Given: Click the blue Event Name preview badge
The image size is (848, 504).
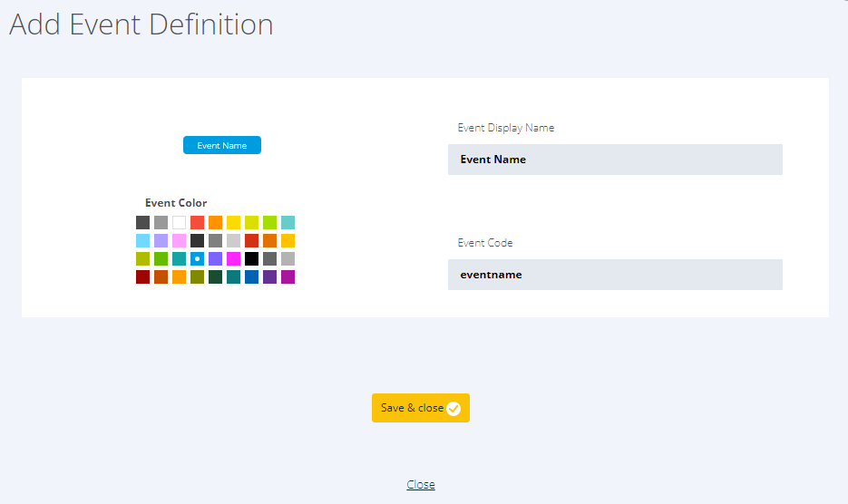Looking at the screenshot, I should 221,145.
